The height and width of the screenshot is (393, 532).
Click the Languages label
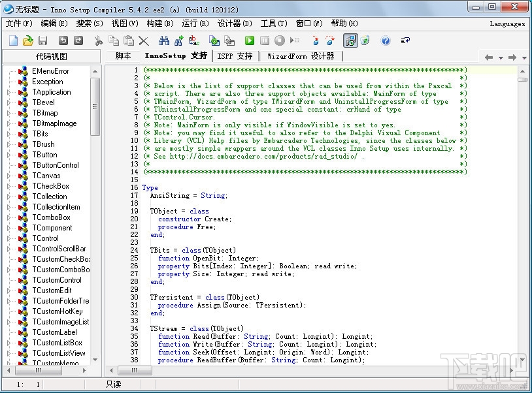tap(507, 24)
